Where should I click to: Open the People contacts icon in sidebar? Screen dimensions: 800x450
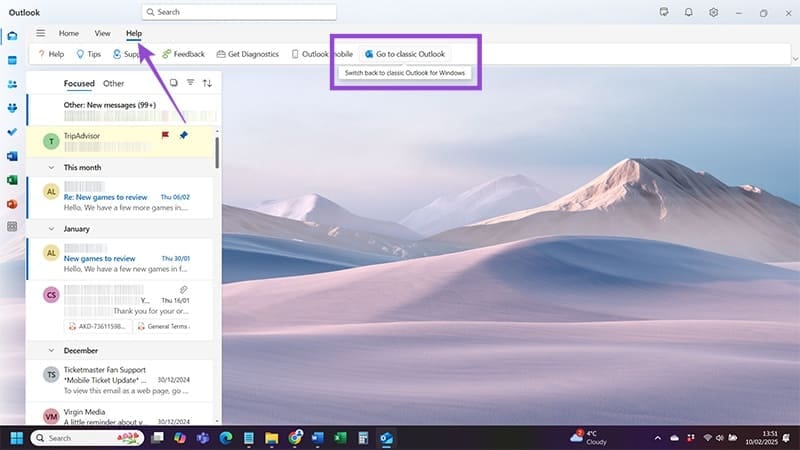(x=12, y=84)
